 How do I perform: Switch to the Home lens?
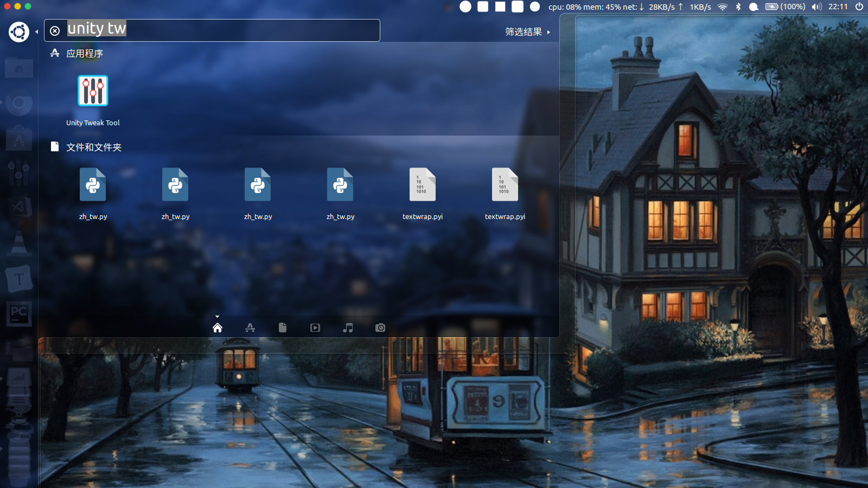coord(218,328)
